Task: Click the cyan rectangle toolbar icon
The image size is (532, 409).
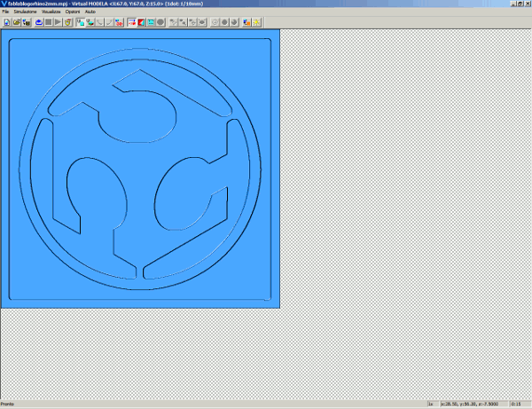Action: coord(151,22)
